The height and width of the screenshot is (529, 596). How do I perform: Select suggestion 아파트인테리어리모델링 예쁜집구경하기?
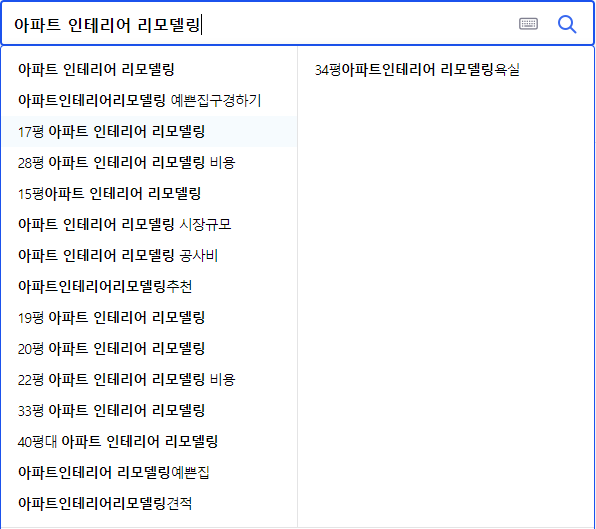pyautogui.click(x=139, y=101)
